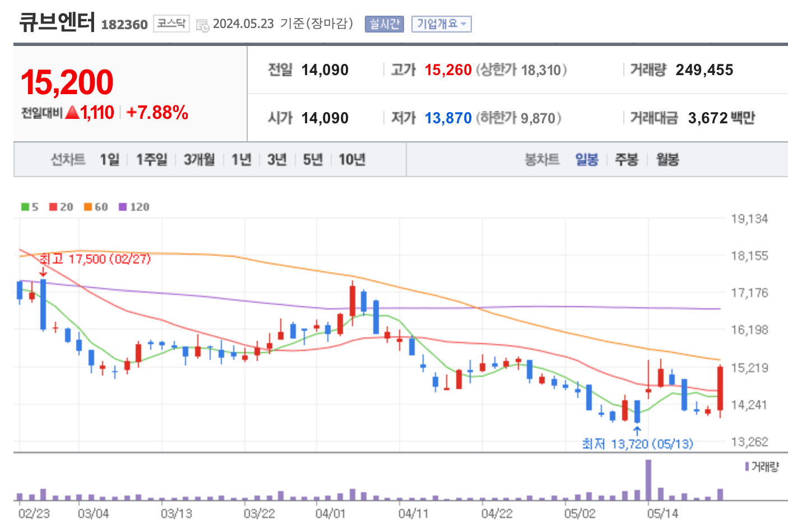Click the tallest volume bar near 05/14
Image resolution: width=788 pixels, height=532 pixels.
(648, 480)
